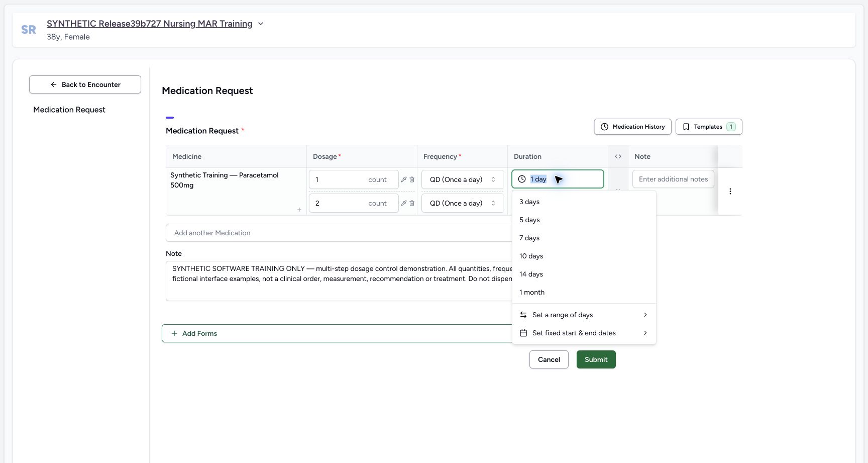Expand the patient name dropdown chevron
868x463 pixels.
[261, 24]
